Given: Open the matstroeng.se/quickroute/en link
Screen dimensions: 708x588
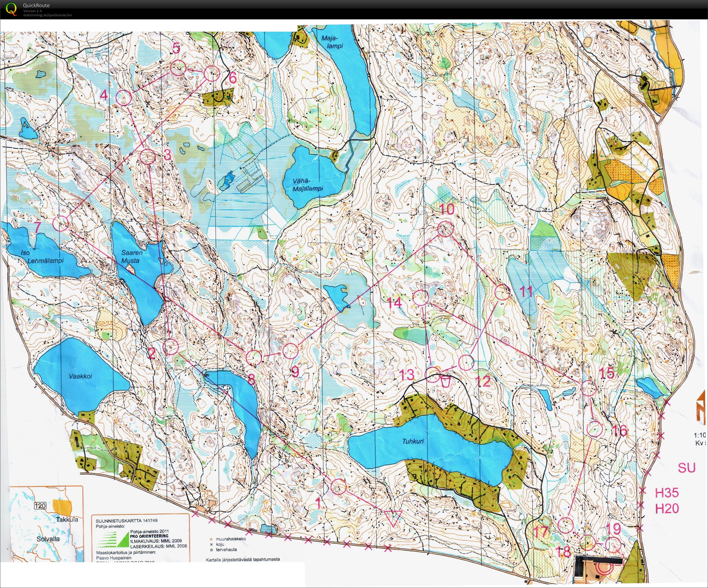Looking at the screenshot, I should (x=47, y=15).
